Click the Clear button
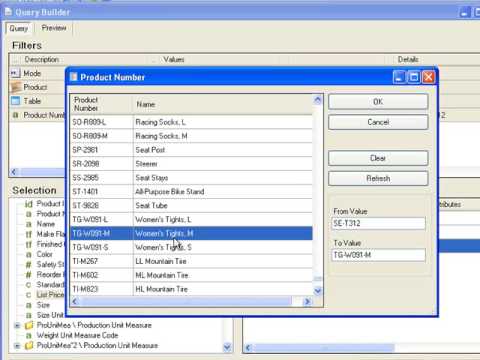Image resolution: width=480 pixels, height=360 pixels. pyautogui.click(x=378, y=158)
